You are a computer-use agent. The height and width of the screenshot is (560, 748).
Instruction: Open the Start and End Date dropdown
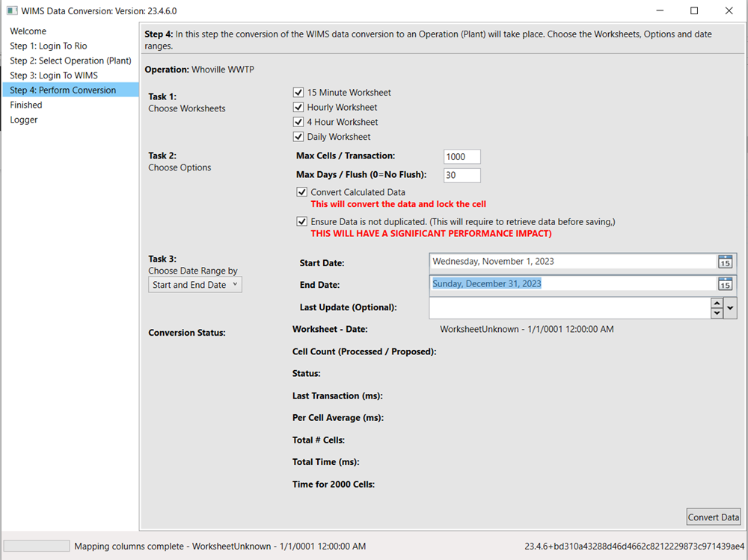pyautogui.click(x=194, y=285)
